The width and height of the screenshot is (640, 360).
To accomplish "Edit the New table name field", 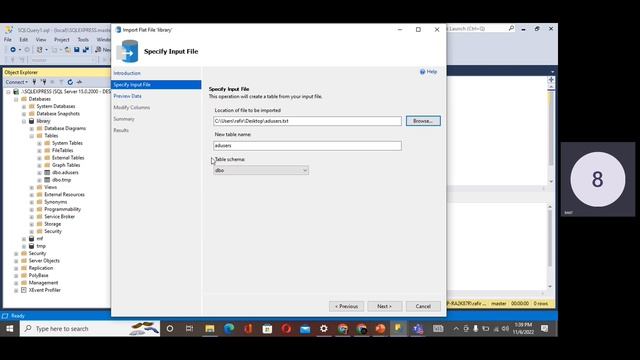I will point(307,146).
